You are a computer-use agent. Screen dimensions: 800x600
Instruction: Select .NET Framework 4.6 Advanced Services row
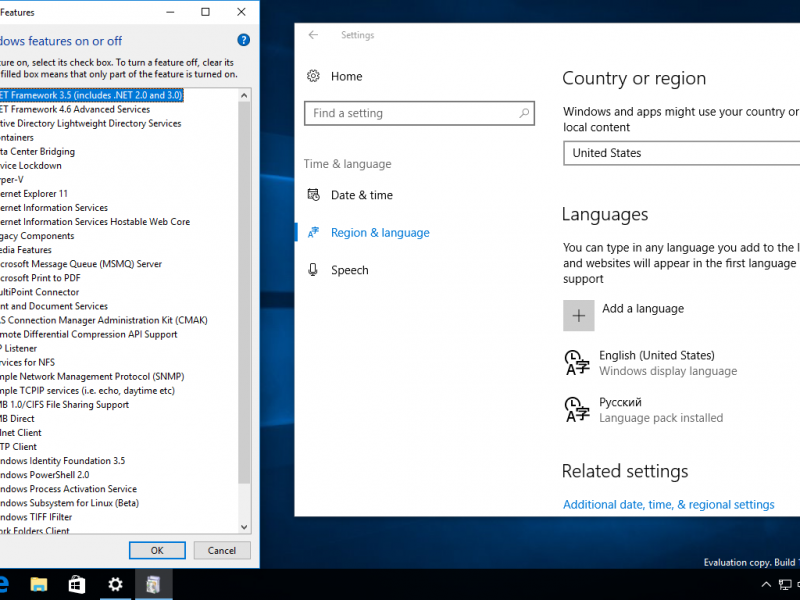click(x=75, y=109)
